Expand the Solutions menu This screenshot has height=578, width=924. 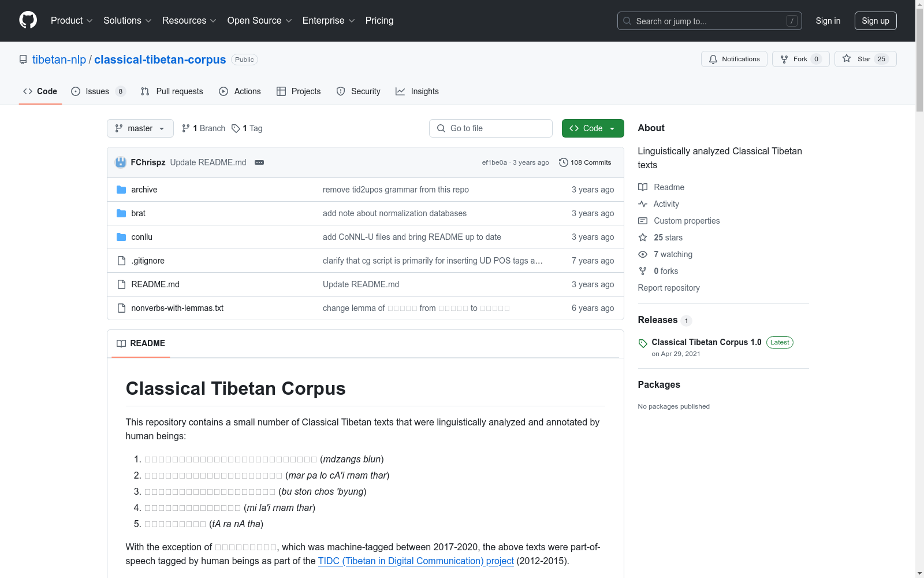(128, 21)
